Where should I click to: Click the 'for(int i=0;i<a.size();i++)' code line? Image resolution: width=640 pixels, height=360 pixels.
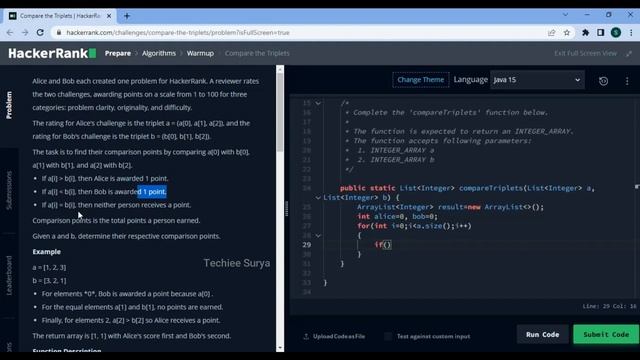[x=414, y=226]
